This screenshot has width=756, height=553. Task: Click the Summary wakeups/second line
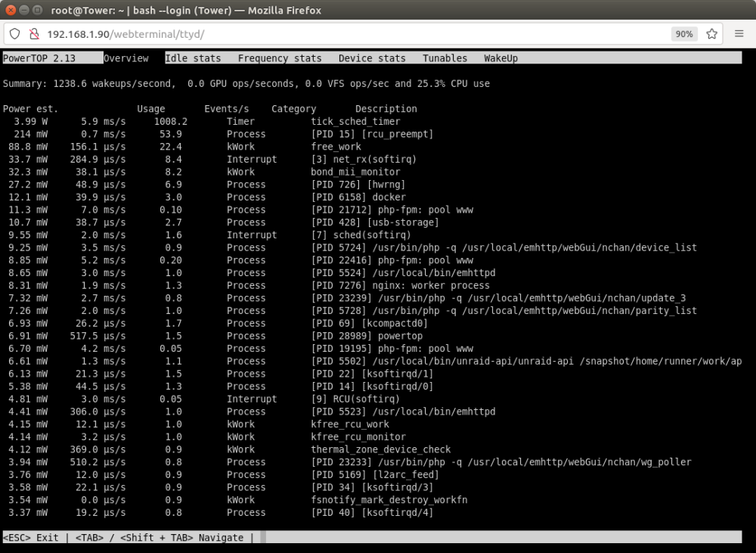point(246,83)
